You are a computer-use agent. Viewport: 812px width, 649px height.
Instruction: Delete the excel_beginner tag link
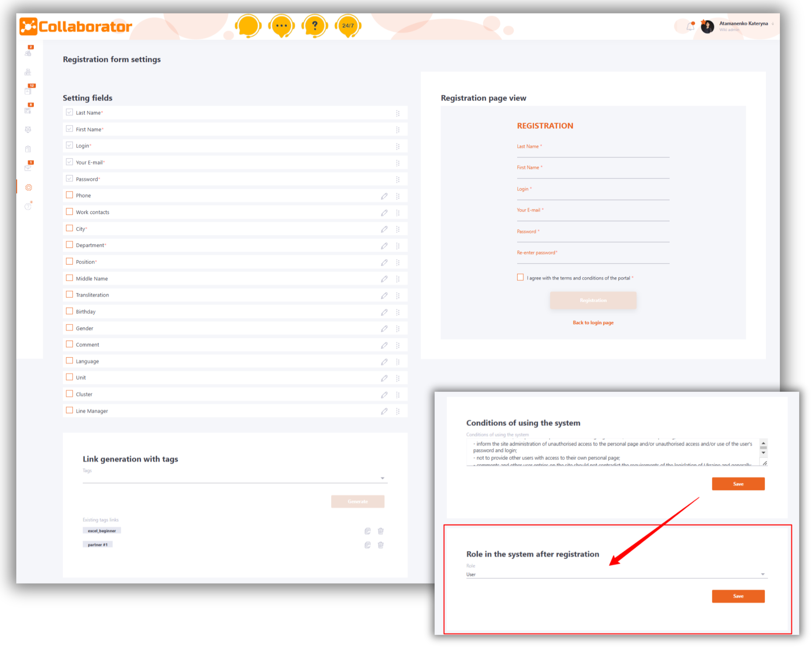[x=381, y=530]
